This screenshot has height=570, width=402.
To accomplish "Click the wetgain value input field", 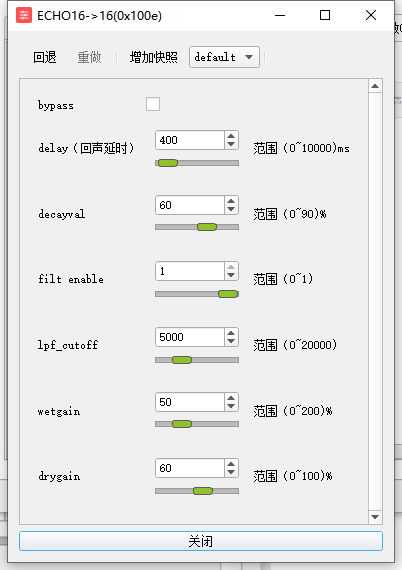I will (190, 402).
